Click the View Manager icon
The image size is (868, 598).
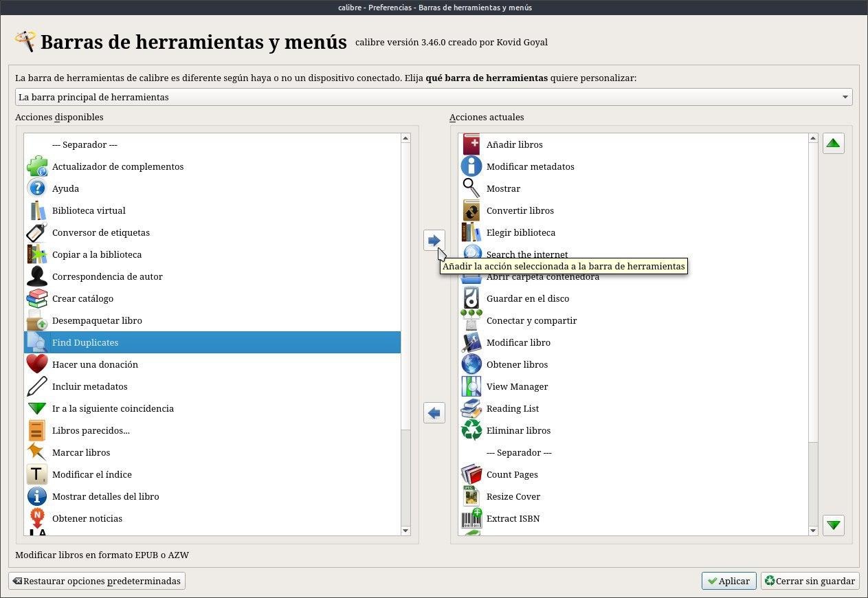click(471, 386)
